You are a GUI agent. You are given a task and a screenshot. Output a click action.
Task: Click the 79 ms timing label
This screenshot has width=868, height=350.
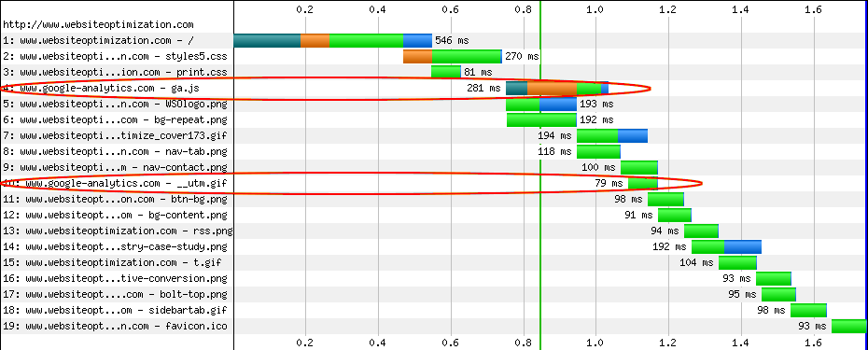[609, 183]
